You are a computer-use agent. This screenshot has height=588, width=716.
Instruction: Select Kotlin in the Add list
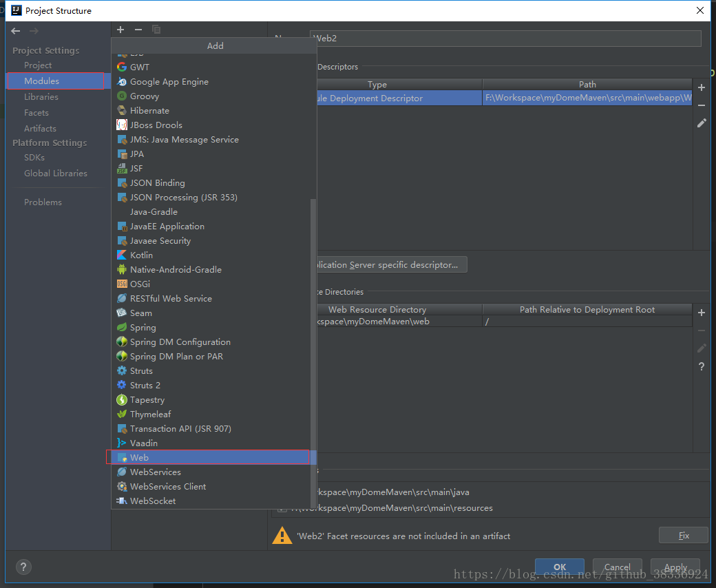point(210,255)
